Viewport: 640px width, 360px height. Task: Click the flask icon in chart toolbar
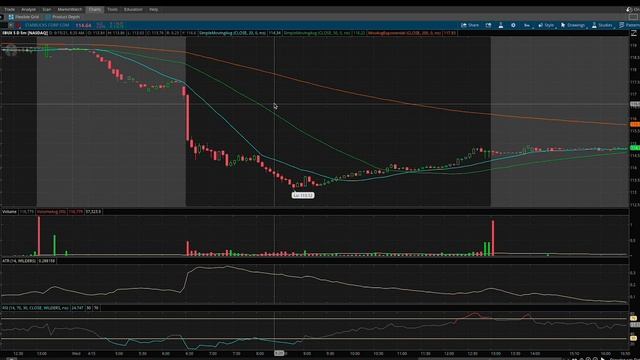point(501,25)
